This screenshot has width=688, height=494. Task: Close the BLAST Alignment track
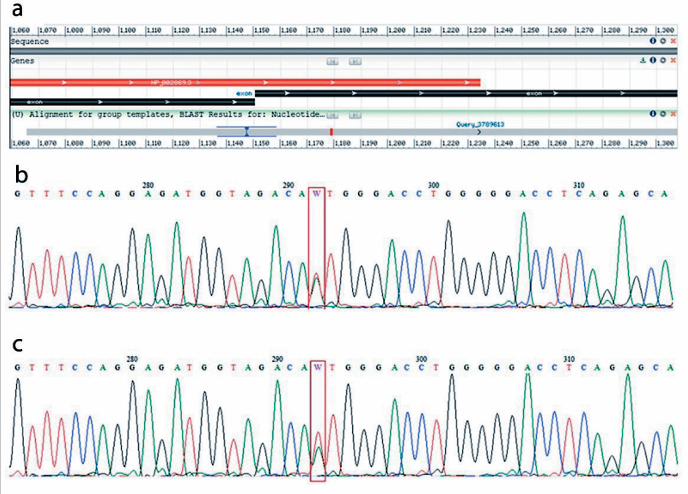pyautogui.click(x=673, y=114)
